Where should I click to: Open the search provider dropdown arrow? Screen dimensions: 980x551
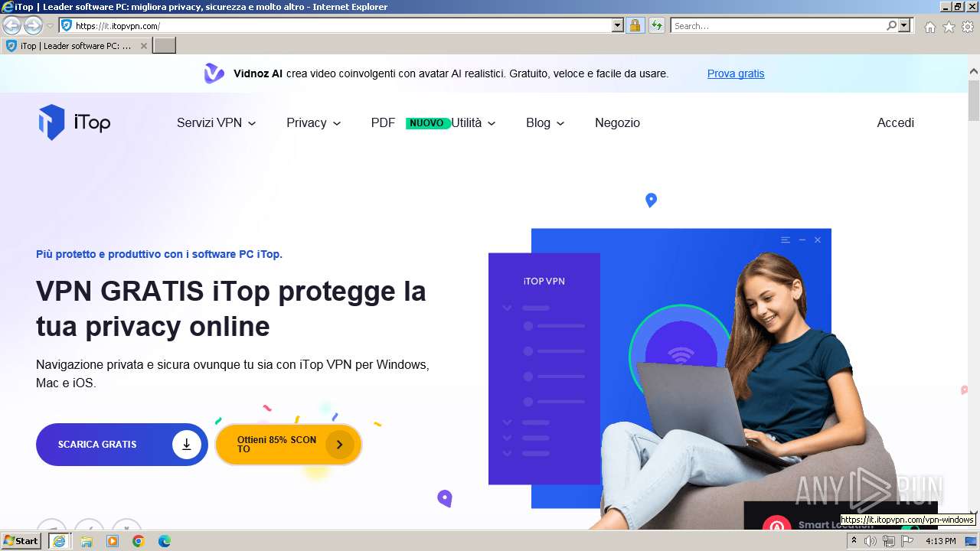[904, 25]
